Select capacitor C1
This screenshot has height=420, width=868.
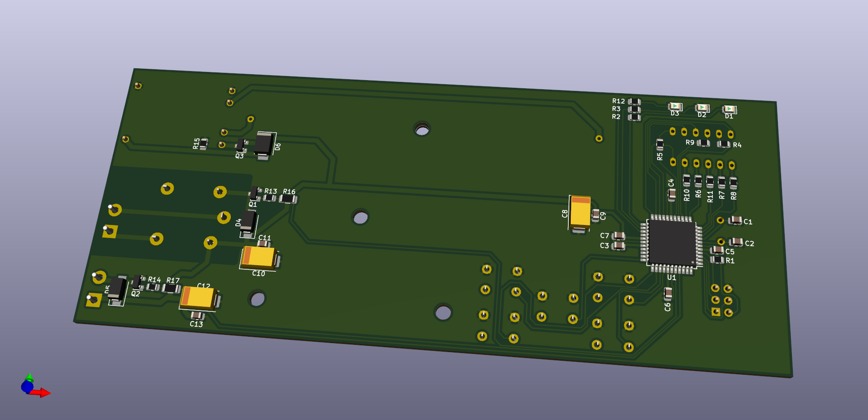coord(735,220)
